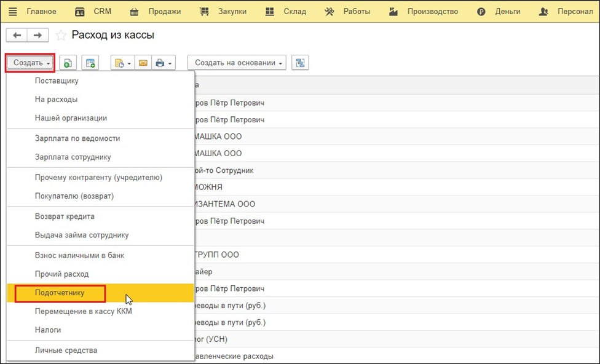
Task: Choose Зарплата по ведомости menu item
Action: [x=77, y=138]
